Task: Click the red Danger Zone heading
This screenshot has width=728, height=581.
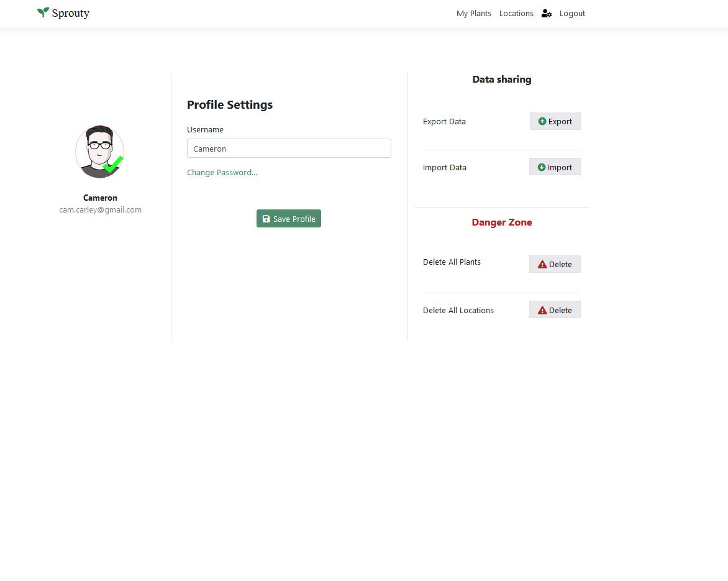Action: (501, 222)
